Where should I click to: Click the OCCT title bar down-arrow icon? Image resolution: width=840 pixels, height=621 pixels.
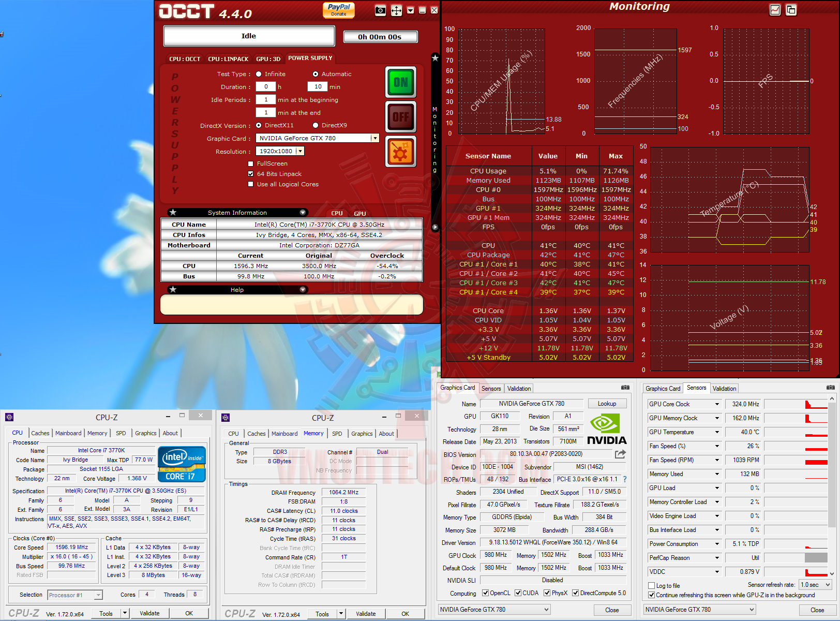(410, 10)
